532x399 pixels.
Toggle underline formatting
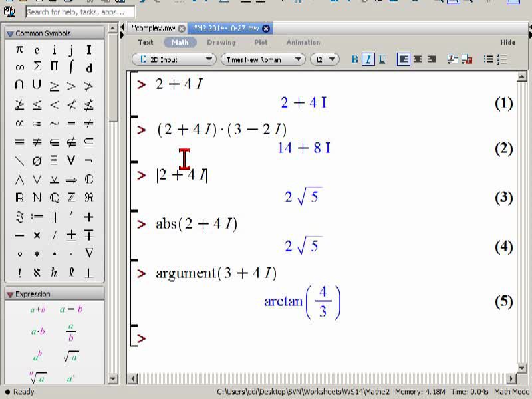click(x=382, y=59)
